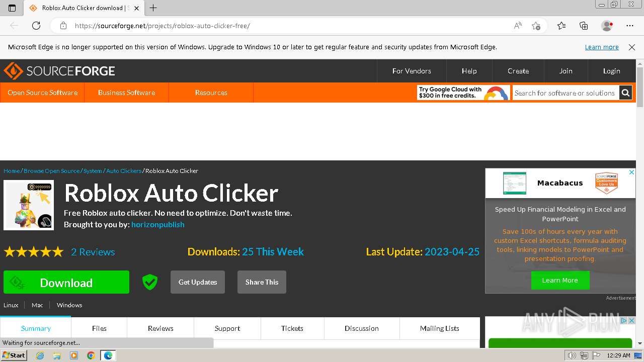This screenshot has height=362, width=644.
Task: Open the horizonpublish author link
Action: click(x=158, y=225)
